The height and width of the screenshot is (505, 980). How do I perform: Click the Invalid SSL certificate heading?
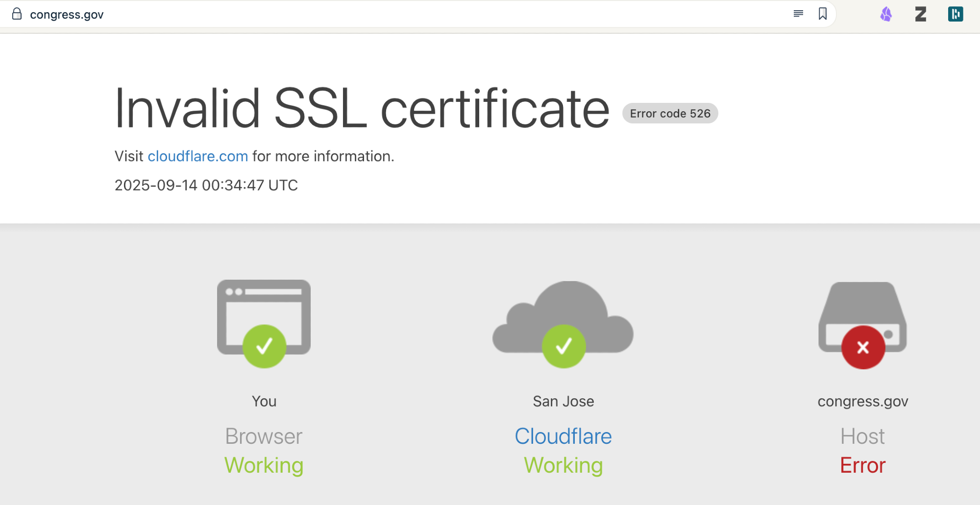(362, 109)
